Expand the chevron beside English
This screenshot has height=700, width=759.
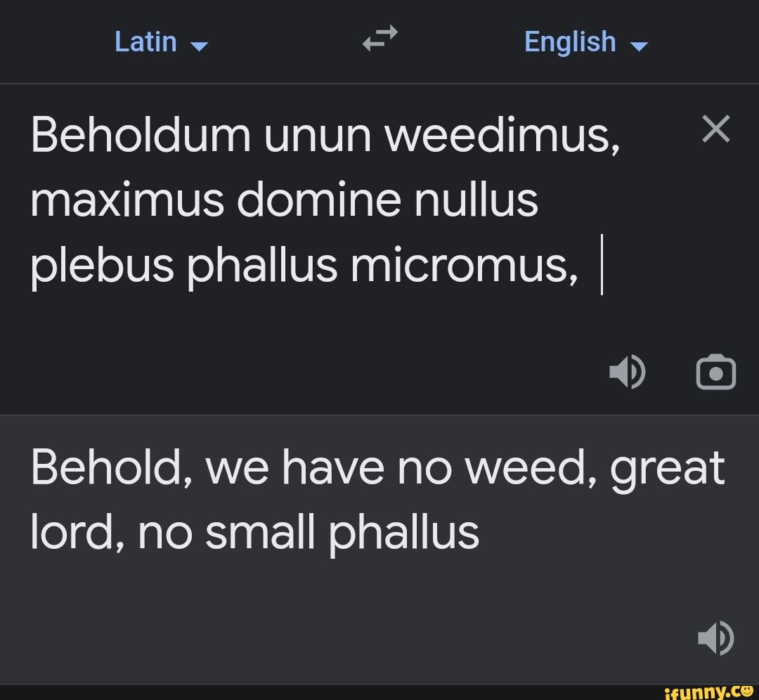coord(638,46)
